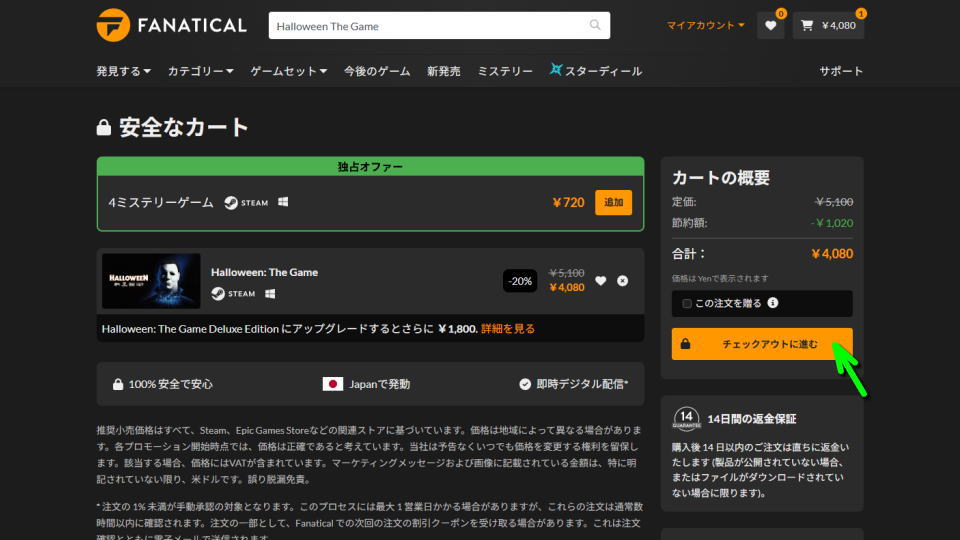Submit the search with the magnifier icon

[594, 25]
